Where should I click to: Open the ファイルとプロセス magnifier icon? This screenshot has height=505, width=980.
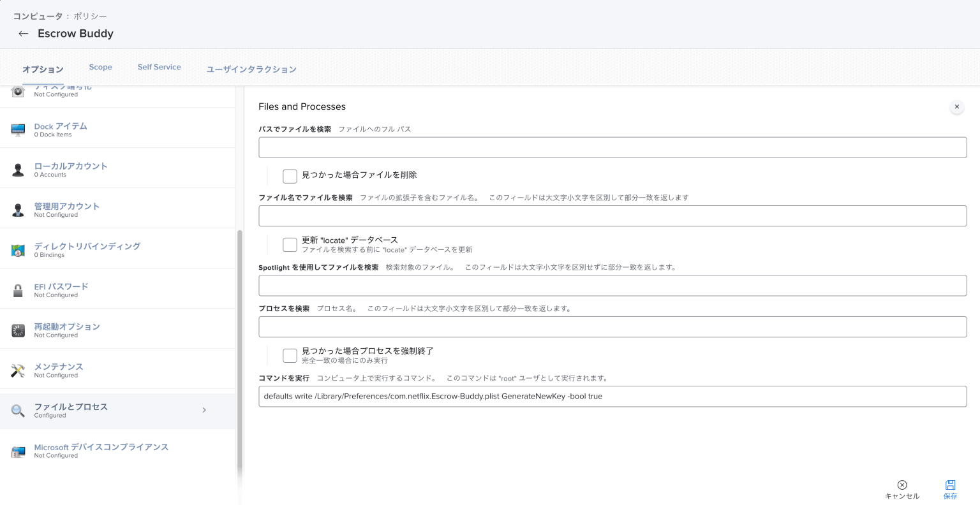(x=17, y=410)
